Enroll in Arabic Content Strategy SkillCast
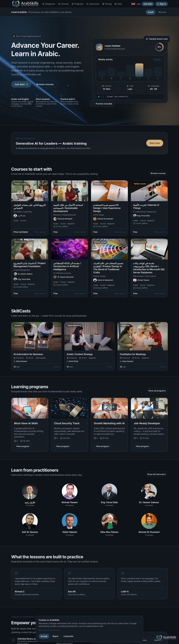This screenshot has height=644, width=179. point(110,367)
